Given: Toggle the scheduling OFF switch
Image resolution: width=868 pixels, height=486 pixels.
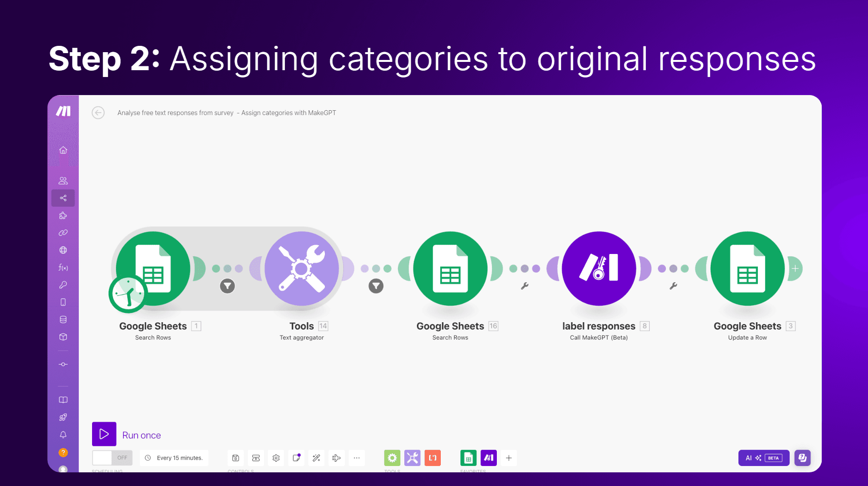Looking at the screenshot, I should (112, 458).
